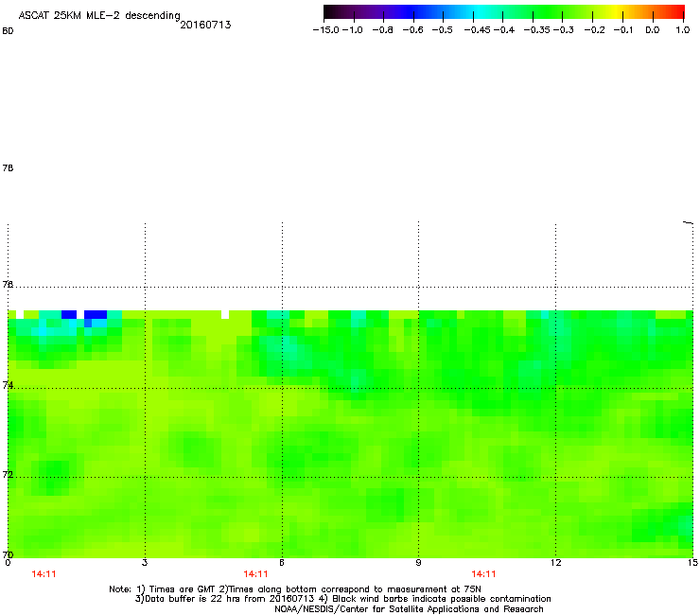Click the red 14:11 time label between longitudes 0 and 3
The image size is (700, 615).
[x=44, y=574]
